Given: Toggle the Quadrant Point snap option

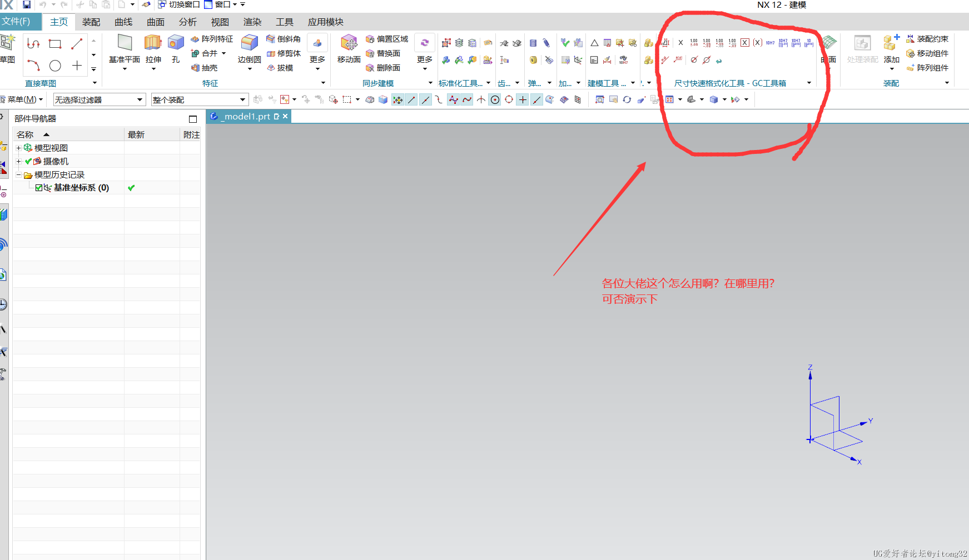Looking at the screenshot, I should (509, 99).
